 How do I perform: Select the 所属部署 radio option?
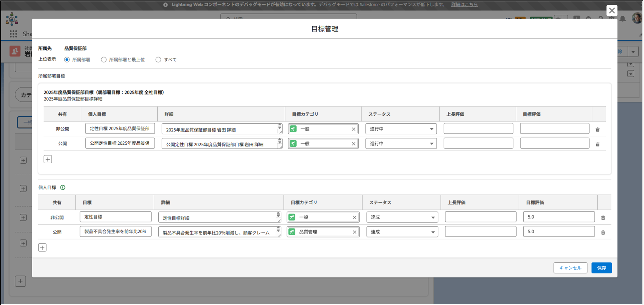coord(67,60)
